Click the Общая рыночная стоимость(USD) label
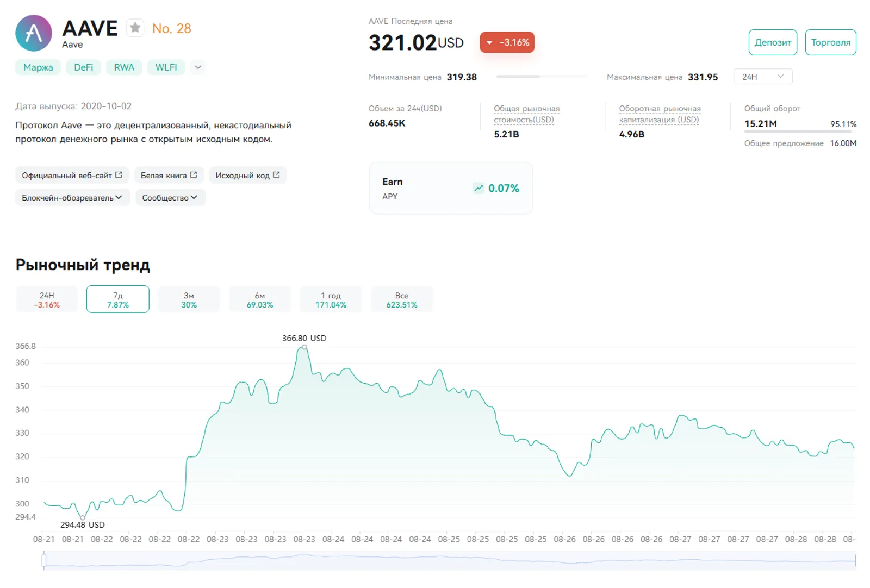The width and height of the screenshot is (870, 588). (x=526, y=114)
